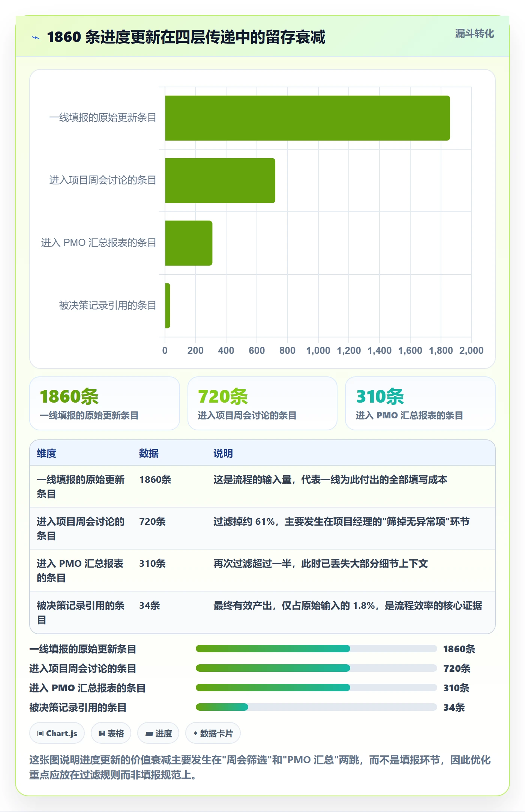Viewport: 525px width, 812px height.
Task: Click the chart bar for 进入 PMO 汇总报表的条目
Action: click(189, 243)
